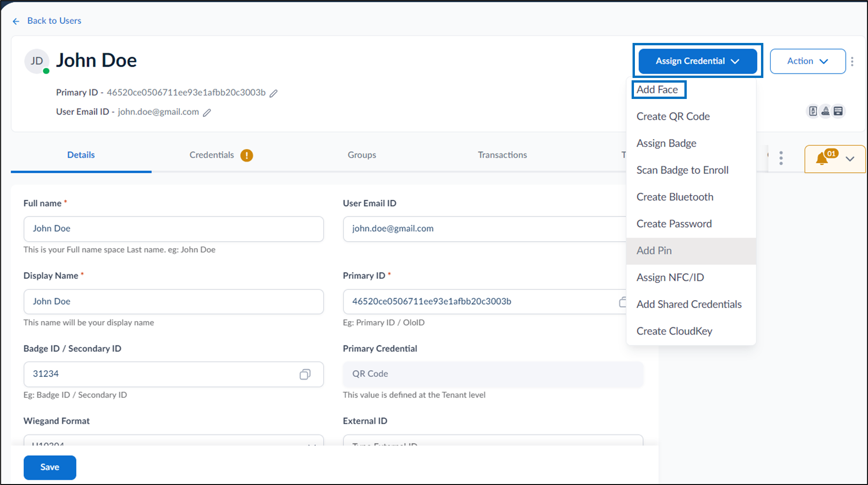
Task: Switch to the Credentials tab
Action: 212,155
